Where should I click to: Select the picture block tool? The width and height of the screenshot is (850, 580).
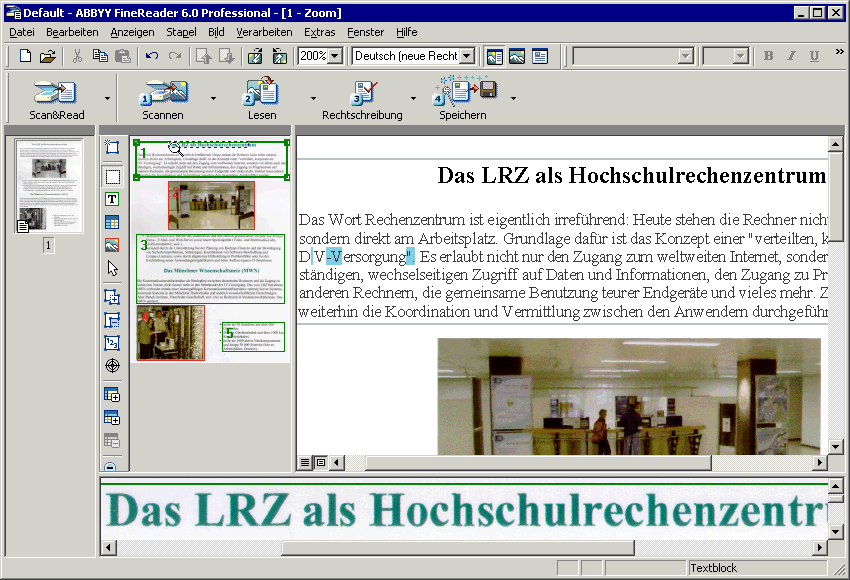pyautogui.click(x=112, y=245)
